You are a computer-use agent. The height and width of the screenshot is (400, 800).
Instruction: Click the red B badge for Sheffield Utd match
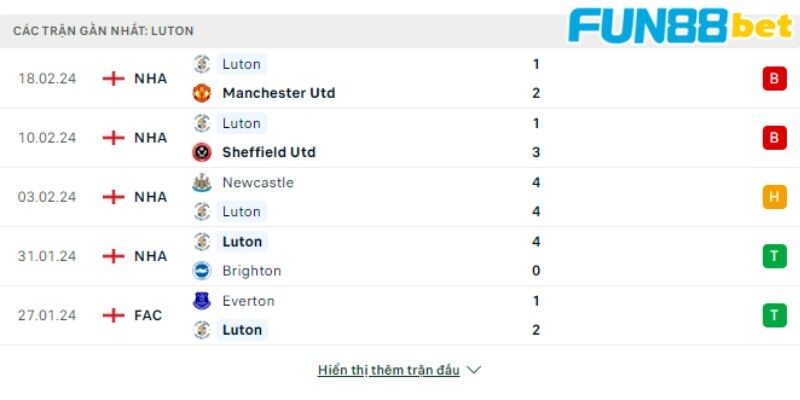774,138
